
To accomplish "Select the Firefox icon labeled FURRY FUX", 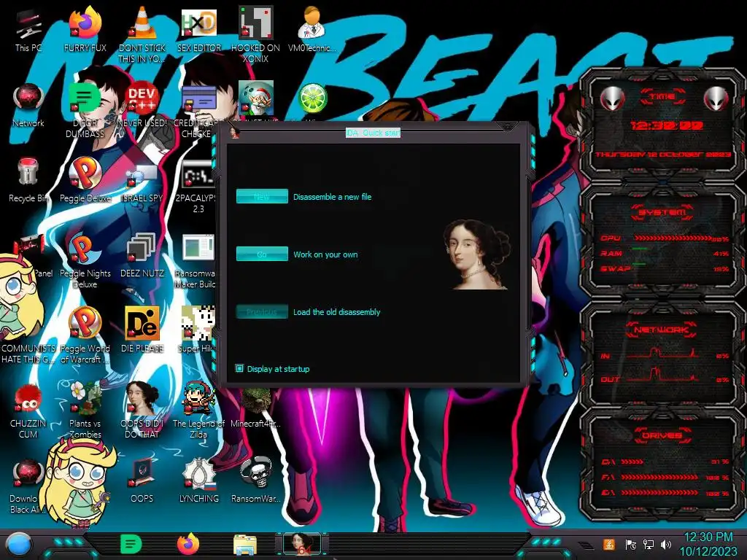I will coord(85,30).
